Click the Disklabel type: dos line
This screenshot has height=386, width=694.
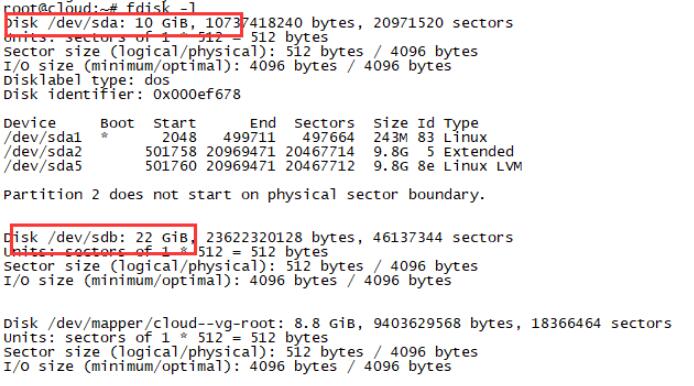(x=87, y=80)
